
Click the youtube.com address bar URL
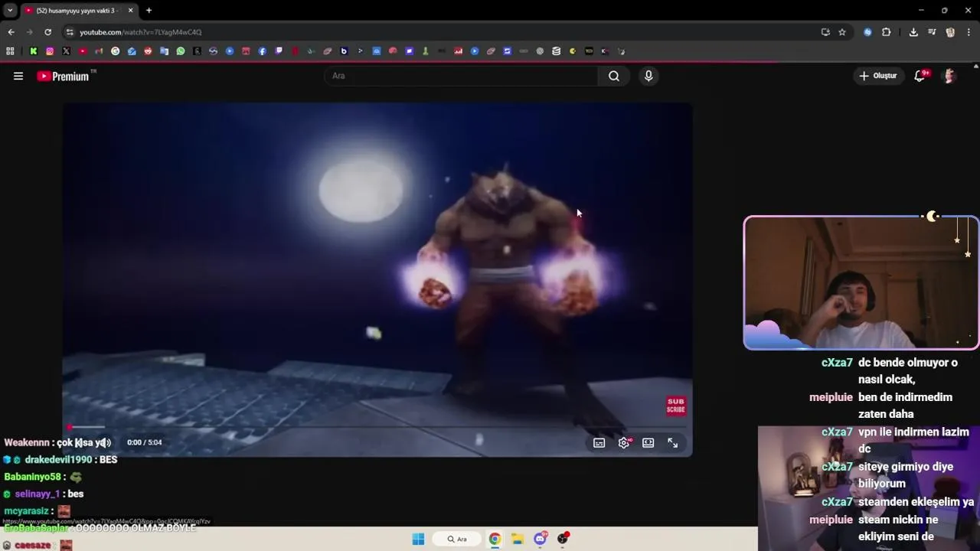pyautogui.click(x=141, y=32)
